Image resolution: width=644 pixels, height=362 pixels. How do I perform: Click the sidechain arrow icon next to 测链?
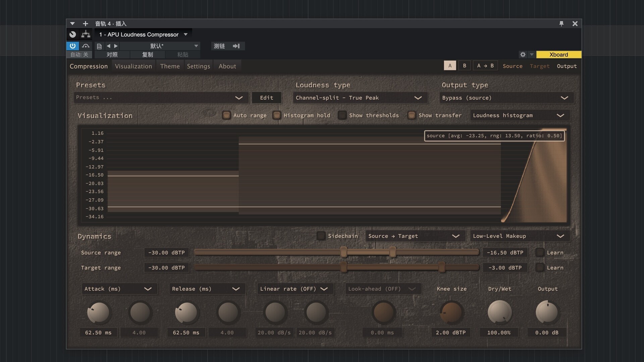[236, 46]
